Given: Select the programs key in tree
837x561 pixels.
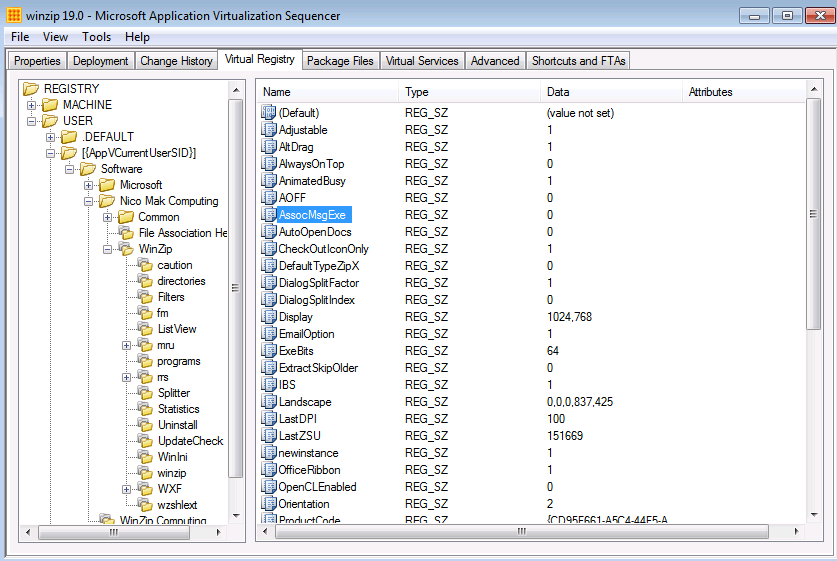Looking at the screenshot, I should click(x=179, y=361).
